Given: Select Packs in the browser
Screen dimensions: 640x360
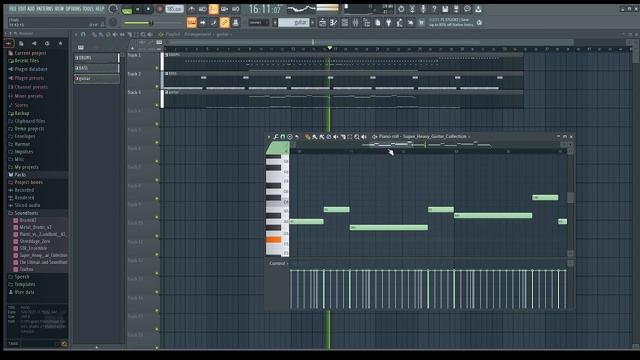Looking at the screenshot, I should pyautogui.click(x=20, y=175).
